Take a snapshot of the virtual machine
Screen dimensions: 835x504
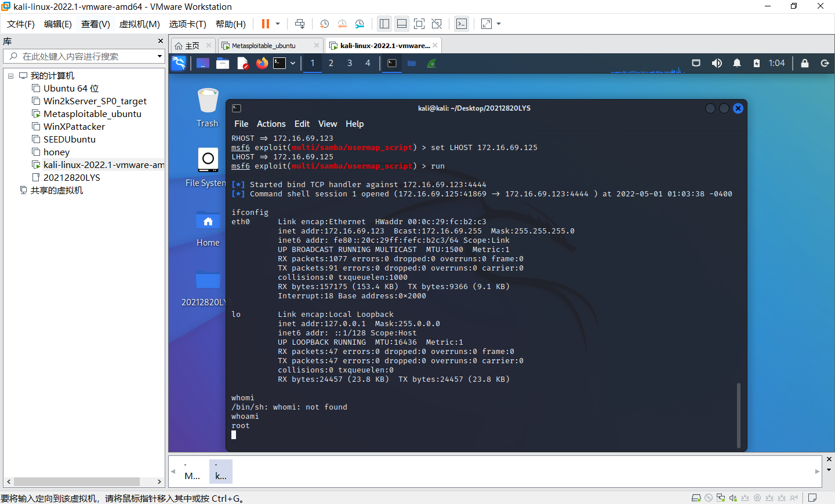[x=325, y=24]
